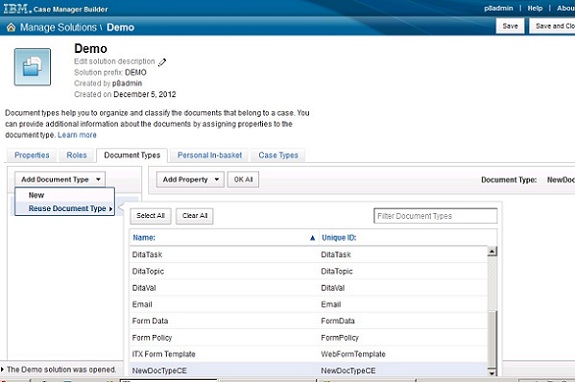Open the Add Document Type dropdown
Screen dimensions: 575x382
point(60,179)
